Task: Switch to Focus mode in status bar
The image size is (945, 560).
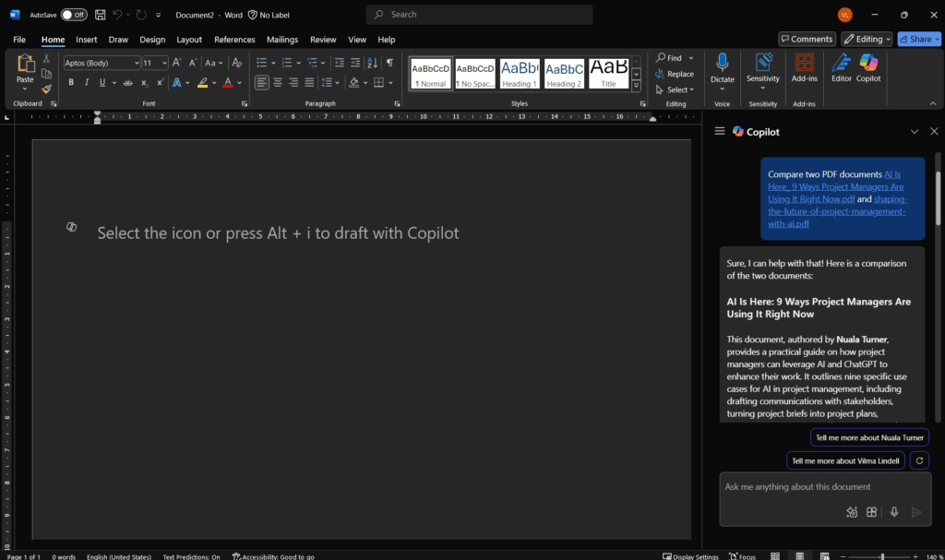Action: (743, 556)
